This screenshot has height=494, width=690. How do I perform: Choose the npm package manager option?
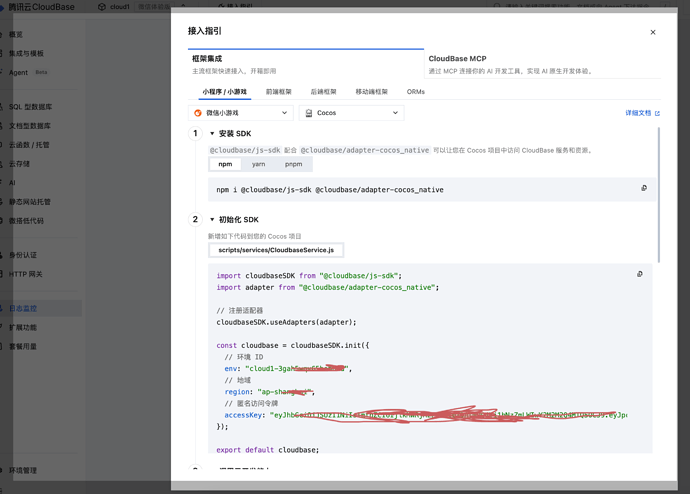pyautogui.click(x=225, y=164)
